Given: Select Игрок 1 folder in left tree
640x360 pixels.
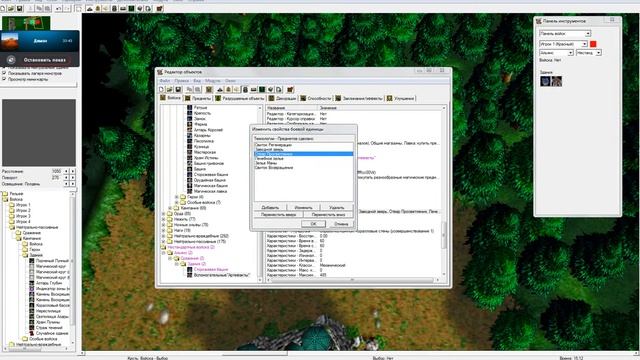Looking at the screenshot, I should pos(23,205).
